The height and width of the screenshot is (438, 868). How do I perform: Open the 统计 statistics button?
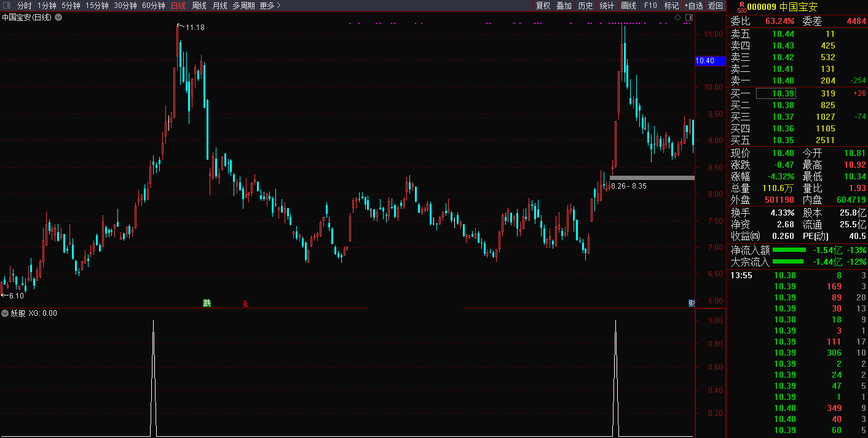[x=607, y=6]
